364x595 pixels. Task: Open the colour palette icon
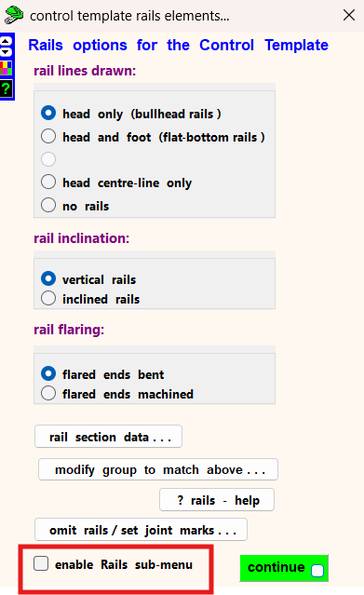6,68
